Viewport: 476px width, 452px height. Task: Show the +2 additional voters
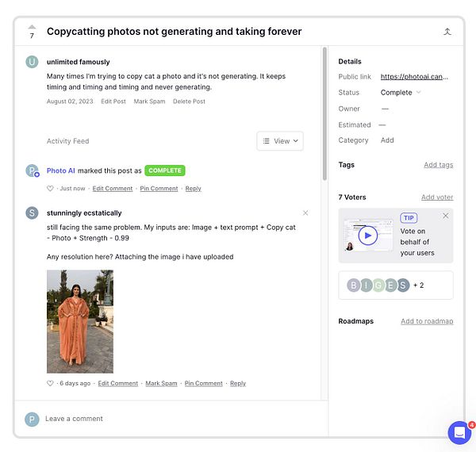[418, 285]
